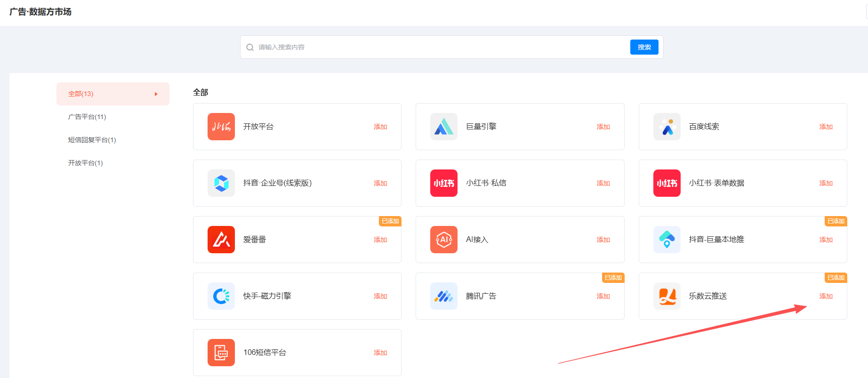The image size is (868, 378).
Task: Click the magnifier icon in search box
Action: point(250,48)
